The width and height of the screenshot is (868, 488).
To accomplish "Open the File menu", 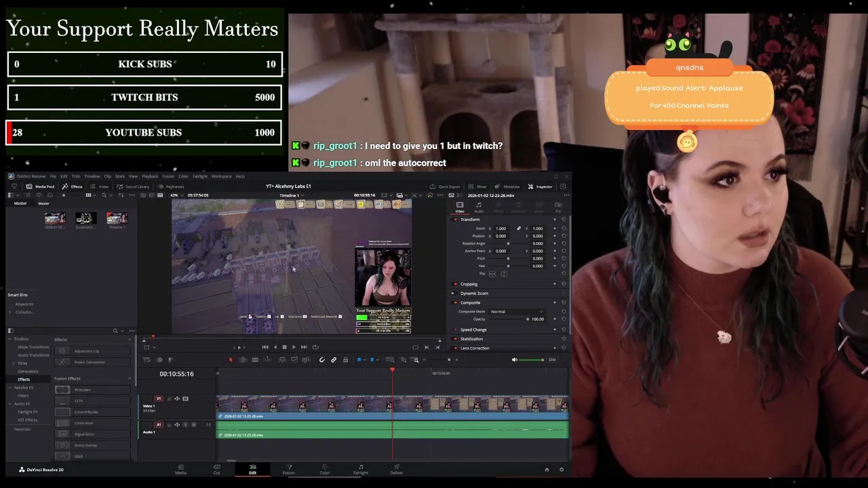I will pos(53,176).
